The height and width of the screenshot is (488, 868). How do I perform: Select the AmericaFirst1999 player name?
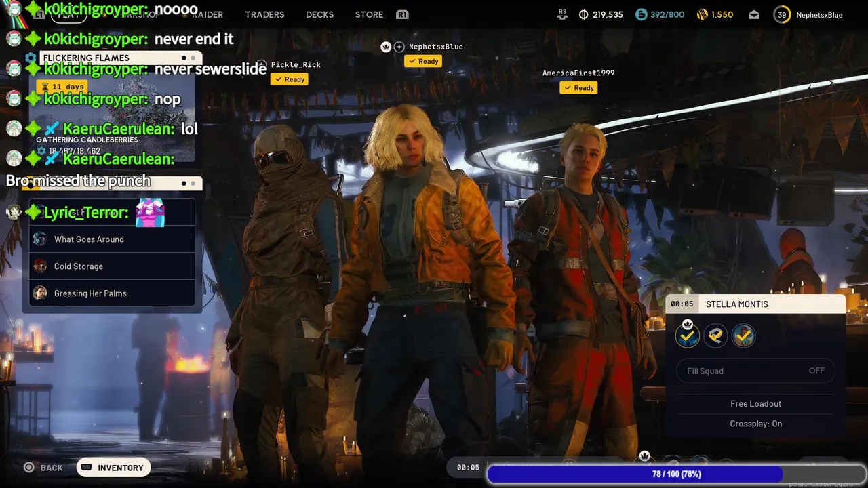click(x=578, y=73)
